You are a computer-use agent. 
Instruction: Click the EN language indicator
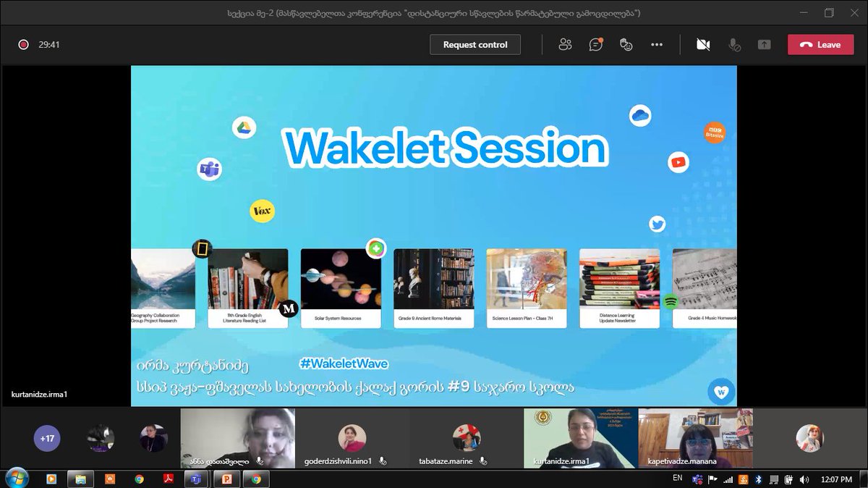pyautogui.click(x=677, y=479)
